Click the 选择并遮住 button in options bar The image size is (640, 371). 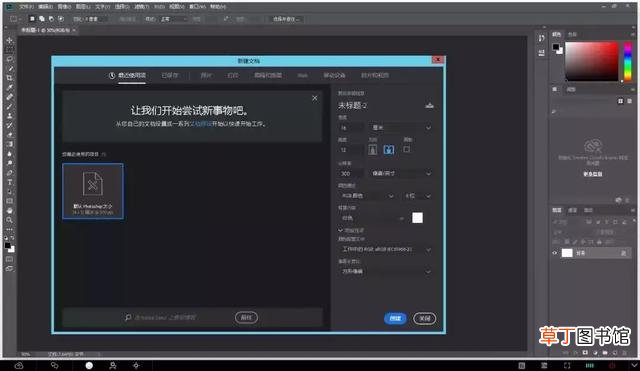[x=285, y=19]
